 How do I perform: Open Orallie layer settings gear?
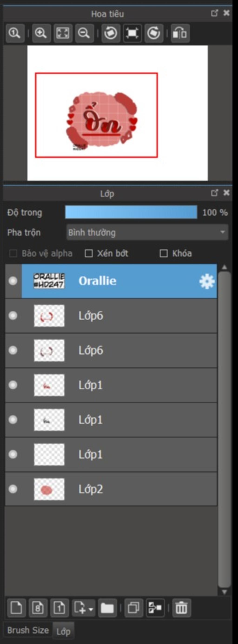tap(207, 281)
